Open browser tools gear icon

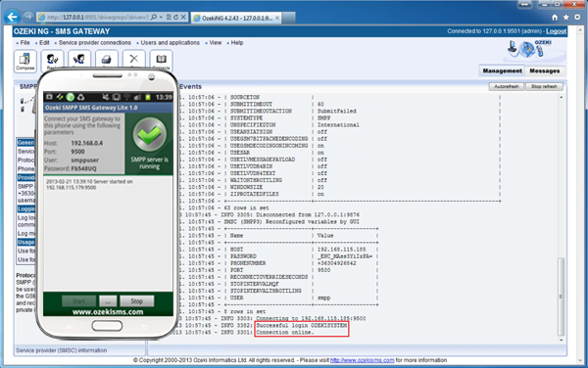click(x=578, y=18)
